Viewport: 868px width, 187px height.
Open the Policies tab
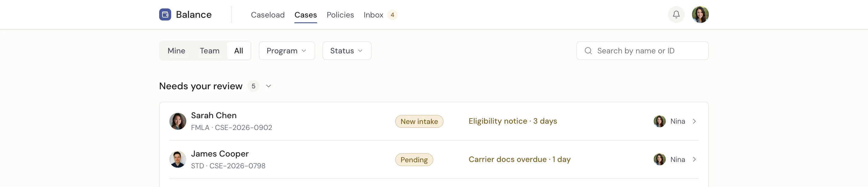340,15
